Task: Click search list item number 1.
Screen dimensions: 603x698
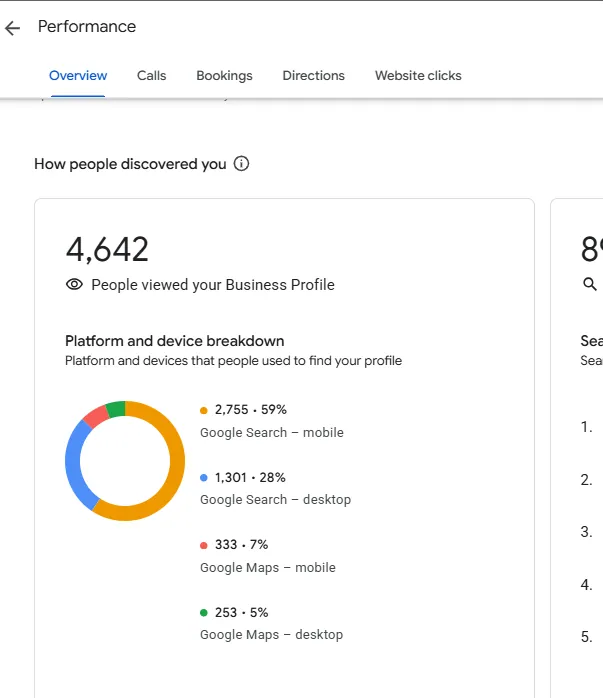Action: click(x=587, y=427)
